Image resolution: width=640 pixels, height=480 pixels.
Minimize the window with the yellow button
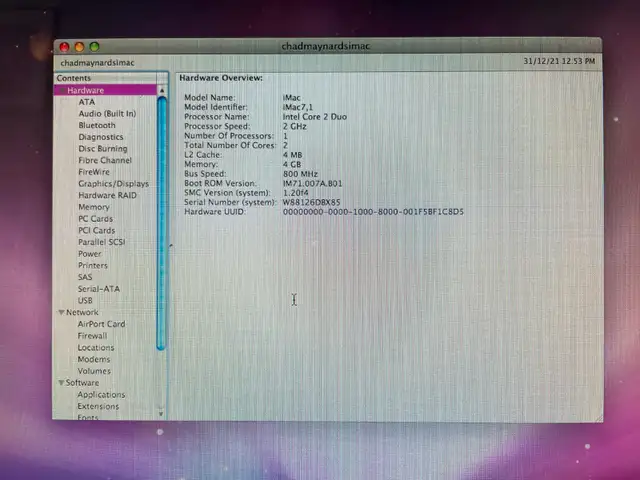point(79,47)
